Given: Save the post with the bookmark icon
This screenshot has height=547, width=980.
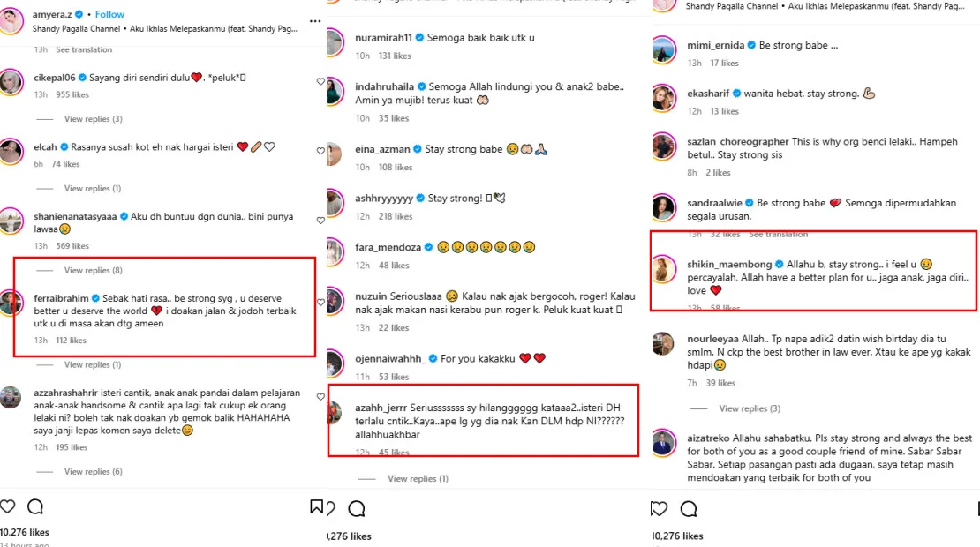Looking at the screenshot, I should click(315, 506).
